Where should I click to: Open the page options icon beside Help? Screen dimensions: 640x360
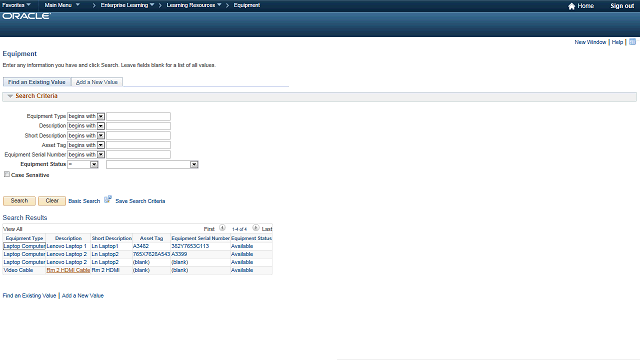[x=632, y=42]
